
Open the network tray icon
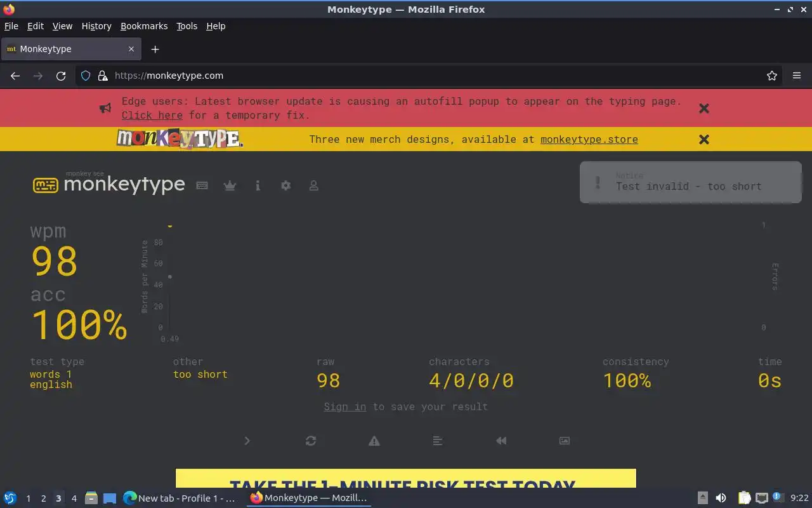tap(762, 498)
